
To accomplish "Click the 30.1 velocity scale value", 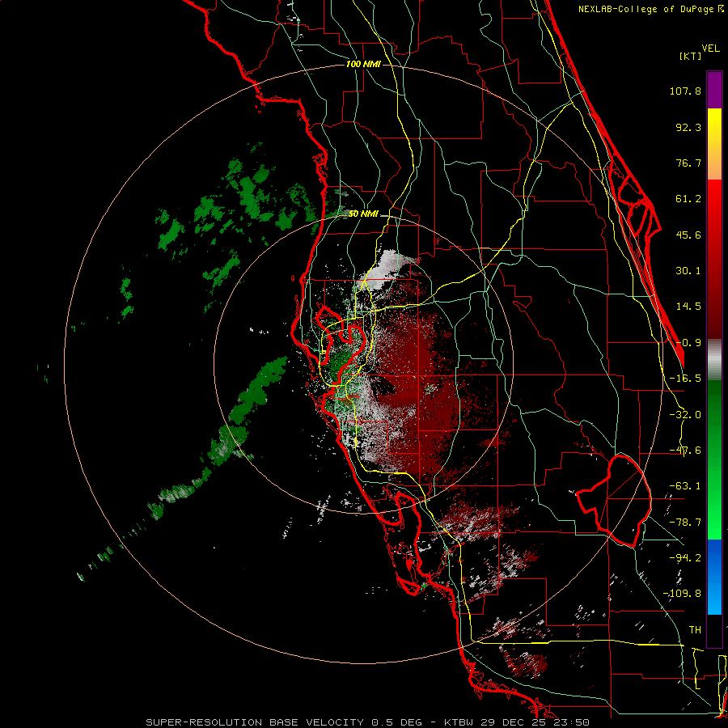I will (688, 271).
